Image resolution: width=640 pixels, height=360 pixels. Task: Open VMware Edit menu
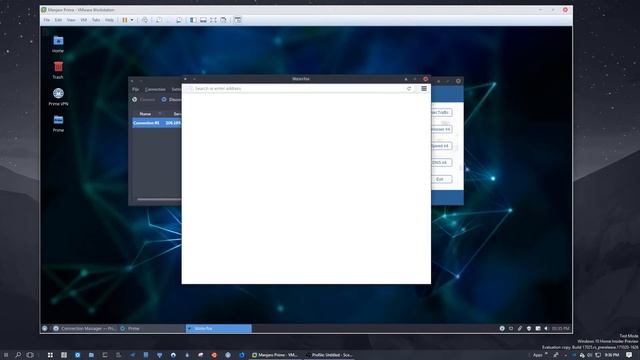pyautogui.click(x=58, y=20)
